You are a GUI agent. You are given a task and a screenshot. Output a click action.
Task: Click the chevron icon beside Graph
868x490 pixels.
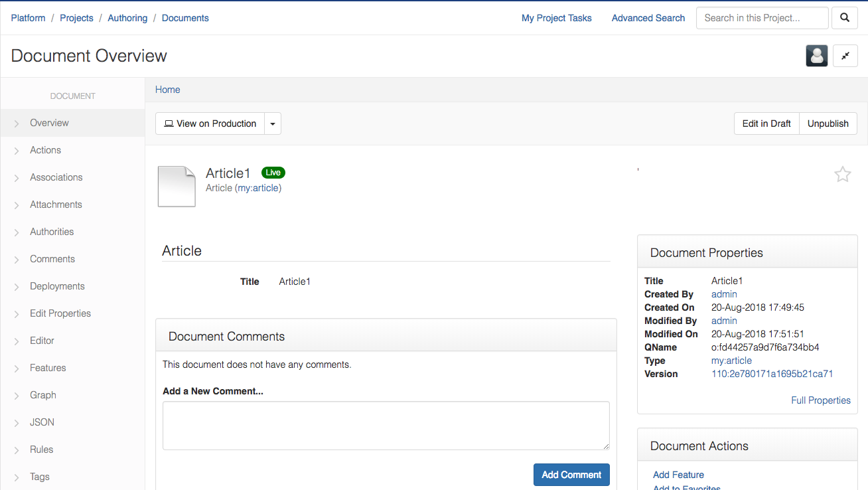tap(17, 396)
